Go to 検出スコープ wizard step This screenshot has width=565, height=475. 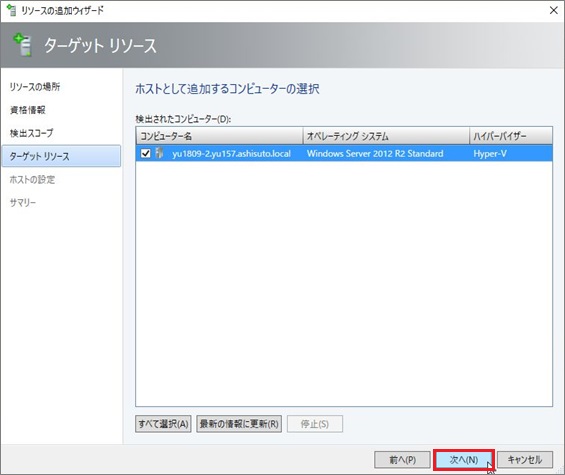[x=31, y=133]
